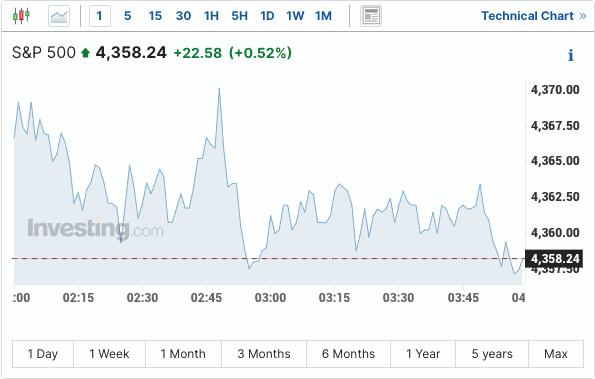
Task: Show the 6 Months range
Action: click(348, 354)
